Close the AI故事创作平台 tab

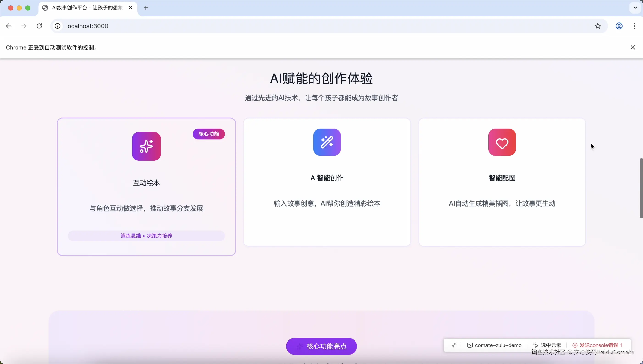point(130,8)
